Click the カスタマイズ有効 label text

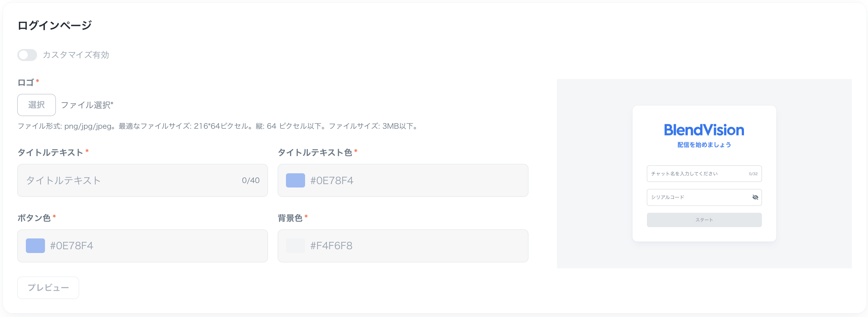(x=76, y=55)
